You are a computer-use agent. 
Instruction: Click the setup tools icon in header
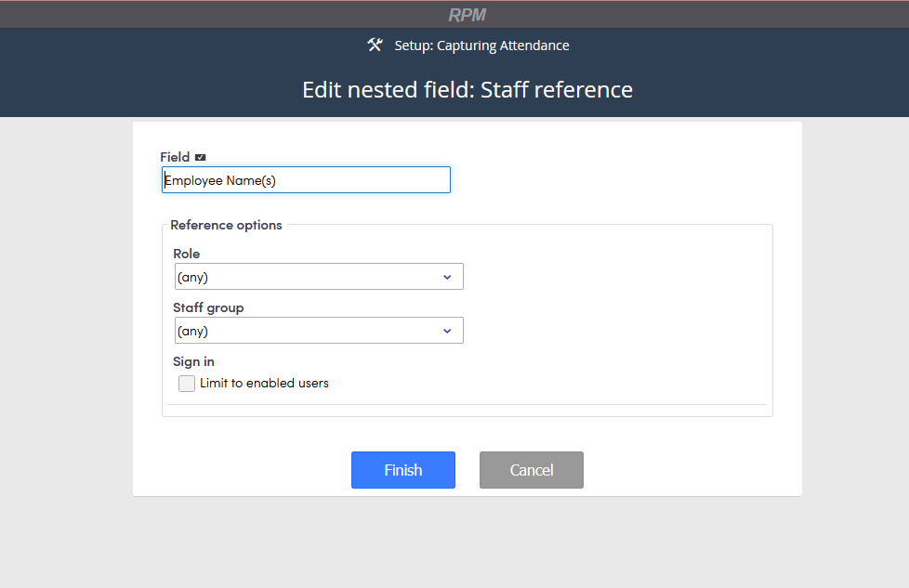[x=375, y=45]
